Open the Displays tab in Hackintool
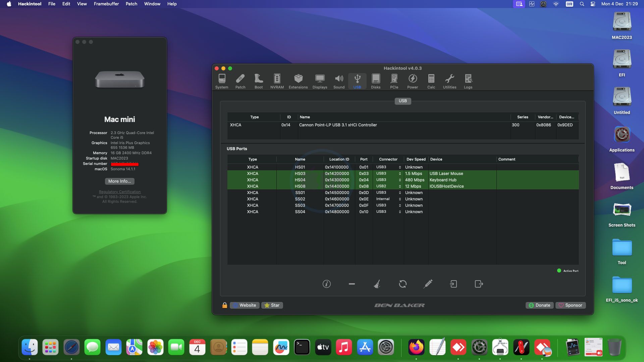 [x=320, y=81]
